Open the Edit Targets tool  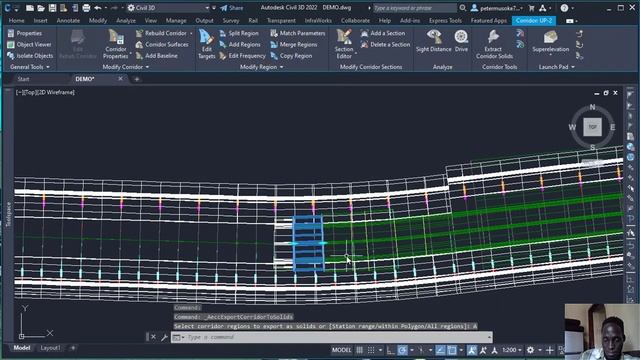point(207,44)
